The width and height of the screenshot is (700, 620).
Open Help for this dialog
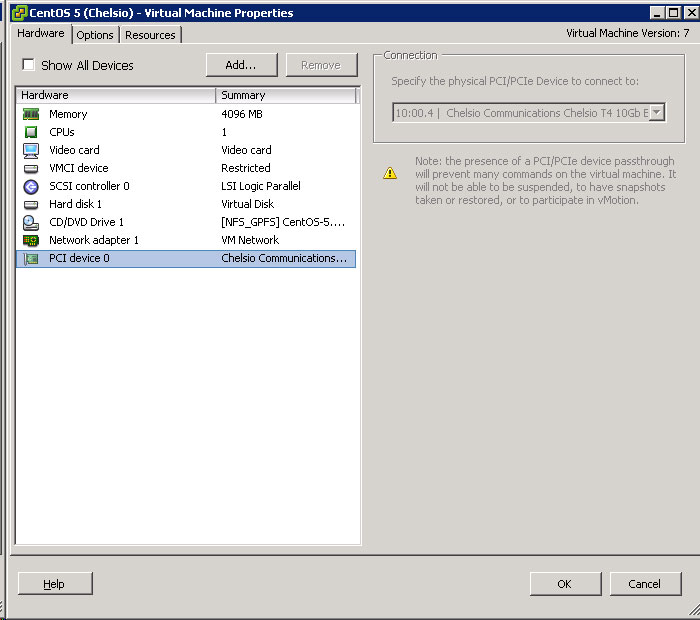[x=55, y=584]
